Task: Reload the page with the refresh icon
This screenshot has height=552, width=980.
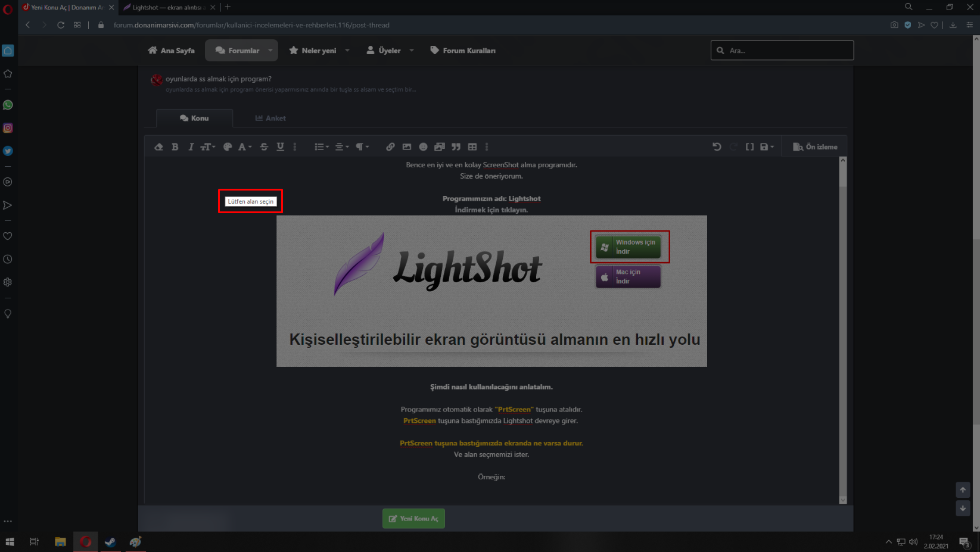Action: tap(61, 25)
